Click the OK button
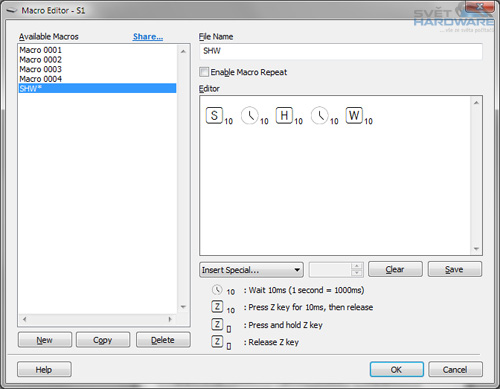The image size is (500, 389). [397, 369]
